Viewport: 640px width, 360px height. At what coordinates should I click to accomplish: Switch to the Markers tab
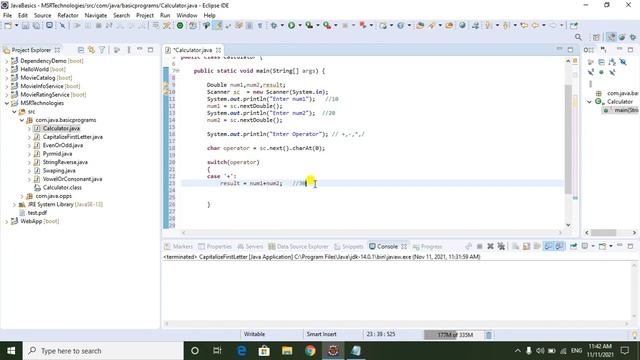178,247
